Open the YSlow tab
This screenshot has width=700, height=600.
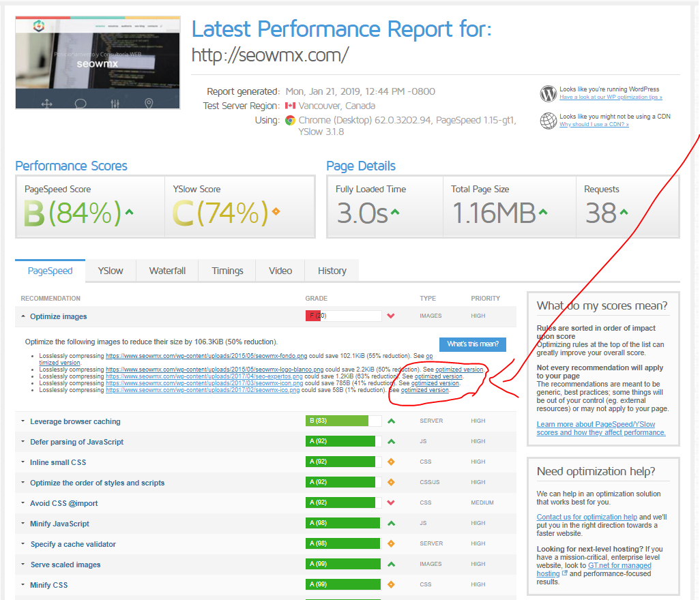[x=111, y=271]
